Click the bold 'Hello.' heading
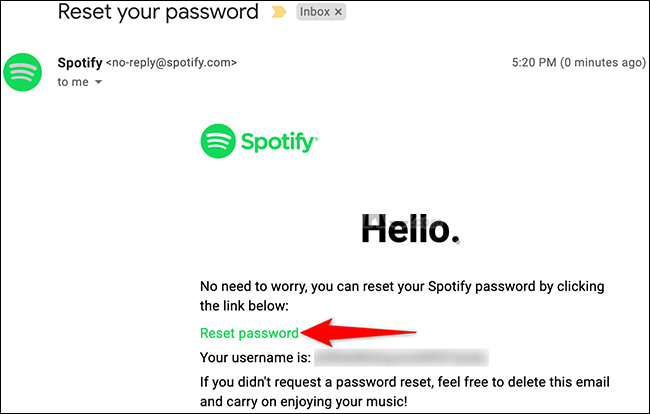 410,229
